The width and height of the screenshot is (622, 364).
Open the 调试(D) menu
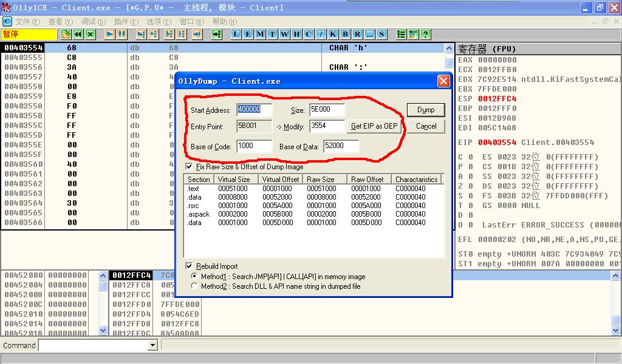click(x=93, y=21)
